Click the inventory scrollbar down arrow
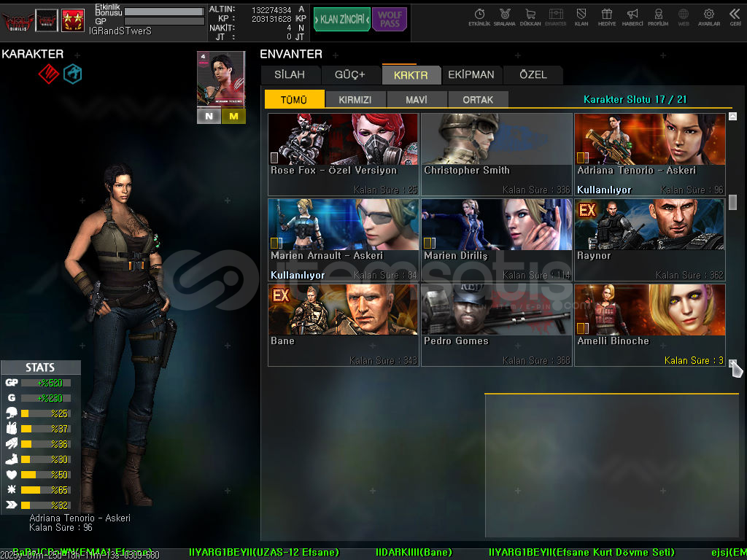 pos(732,363)
